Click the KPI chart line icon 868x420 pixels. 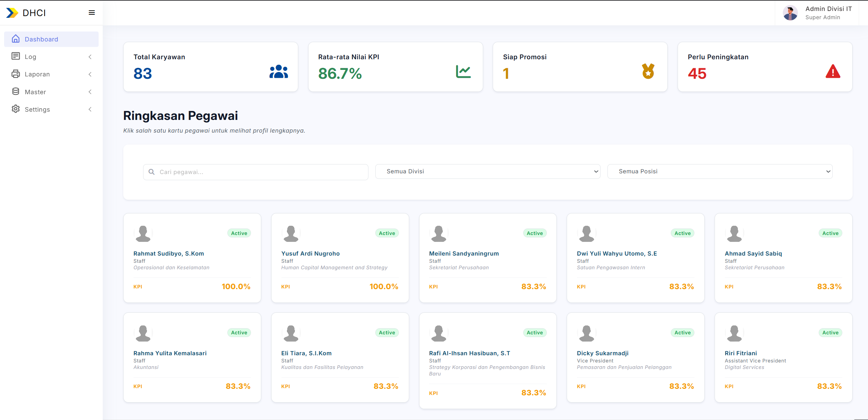click(x=463, y=72)
